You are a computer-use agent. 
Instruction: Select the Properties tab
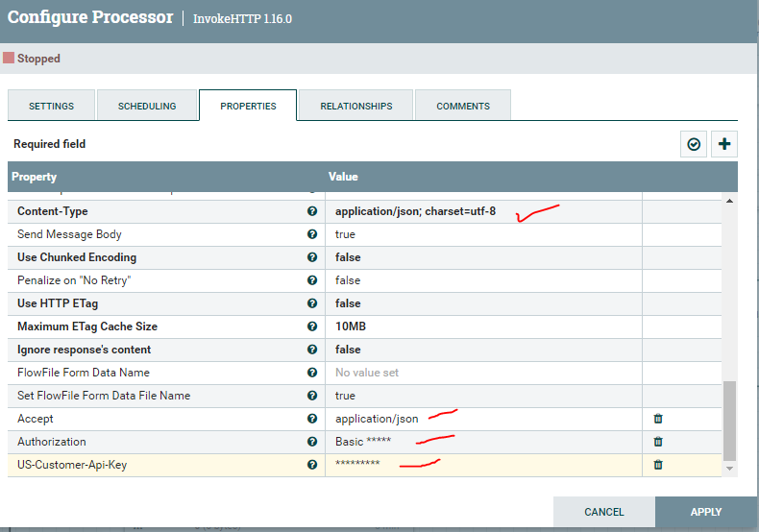tap(248, 105)
